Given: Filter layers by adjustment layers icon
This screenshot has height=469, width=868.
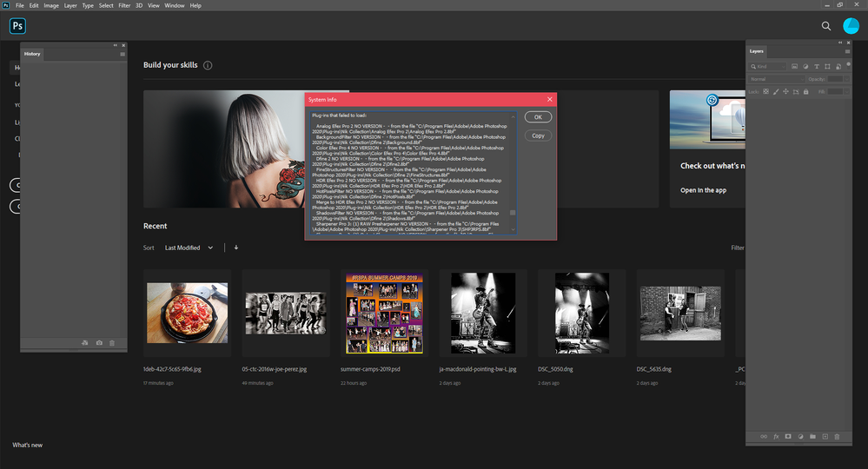Looking at the screenshot, I should (x=805, y=66).
